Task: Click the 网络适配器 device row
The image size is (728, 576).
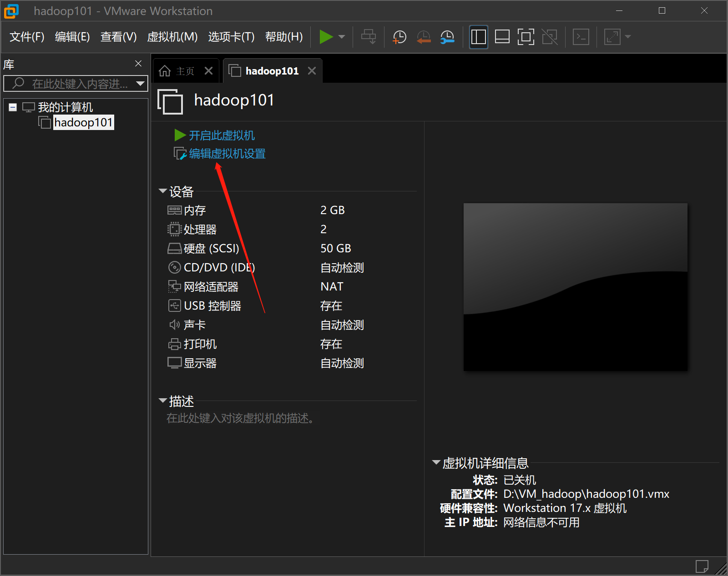Action: [291, 287]
